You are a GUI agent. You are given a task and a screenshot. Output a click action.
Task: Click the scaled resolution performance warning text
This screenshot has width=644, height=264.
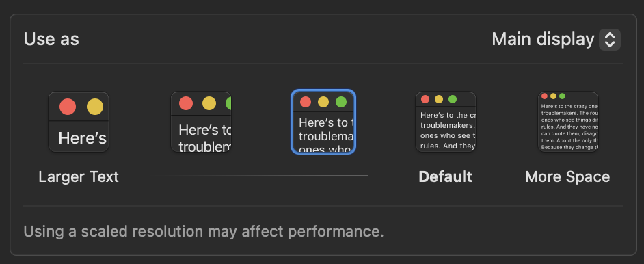pyautogui.click(x=204, y=232)
